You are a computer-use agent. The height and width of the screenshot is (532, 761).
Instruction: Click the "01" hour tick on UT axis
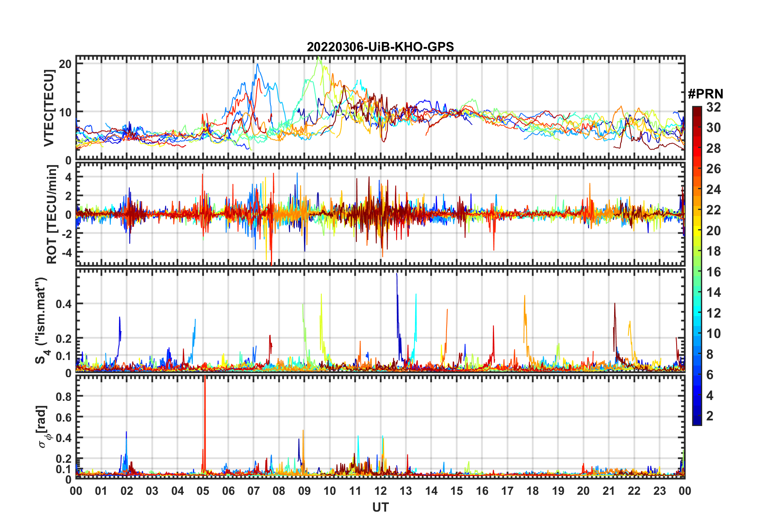tap(101, 491)
